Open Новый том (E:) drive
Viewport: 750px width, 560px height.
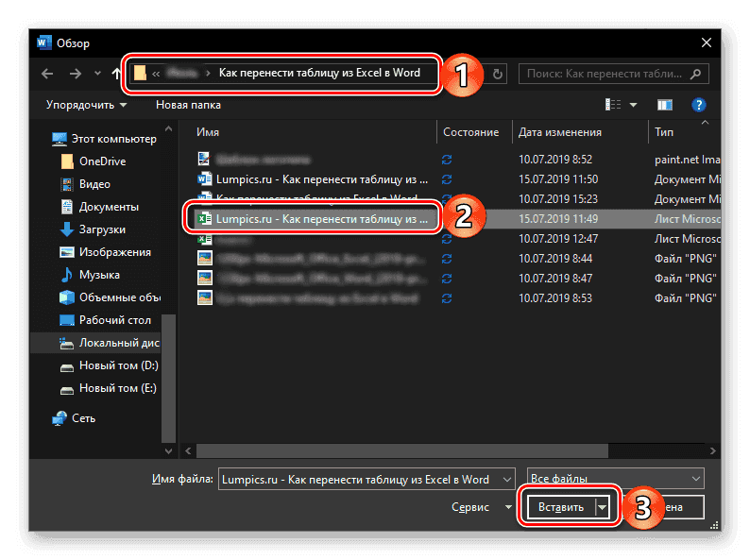pos(108,388)
